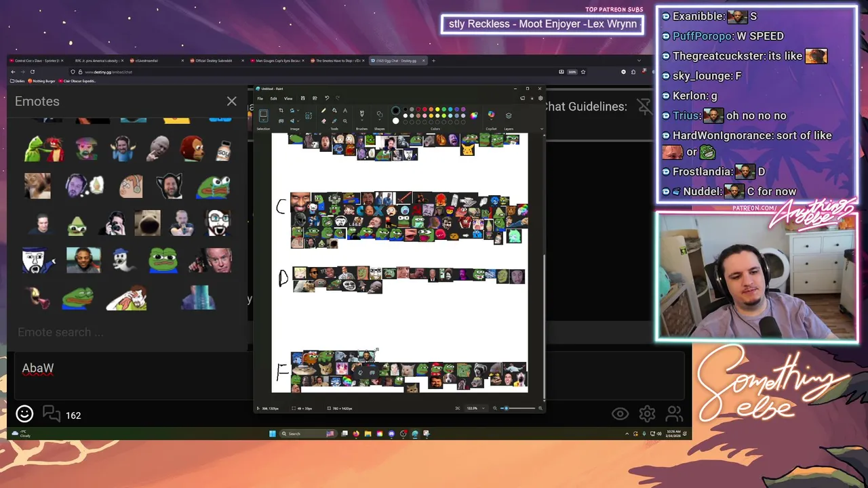Select the primary black Color 1 swatch
This screenshot has height=488, width=868.
(x=395, y=110)
